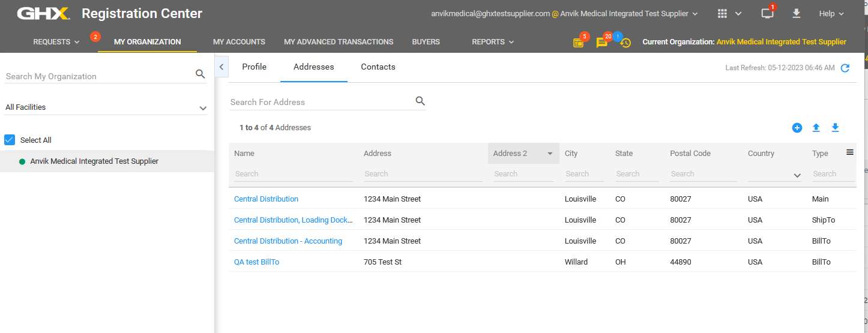
Task: Open the calendar tasks icon with badge 5
Action: pyautogui.click(x=578, y=43)
